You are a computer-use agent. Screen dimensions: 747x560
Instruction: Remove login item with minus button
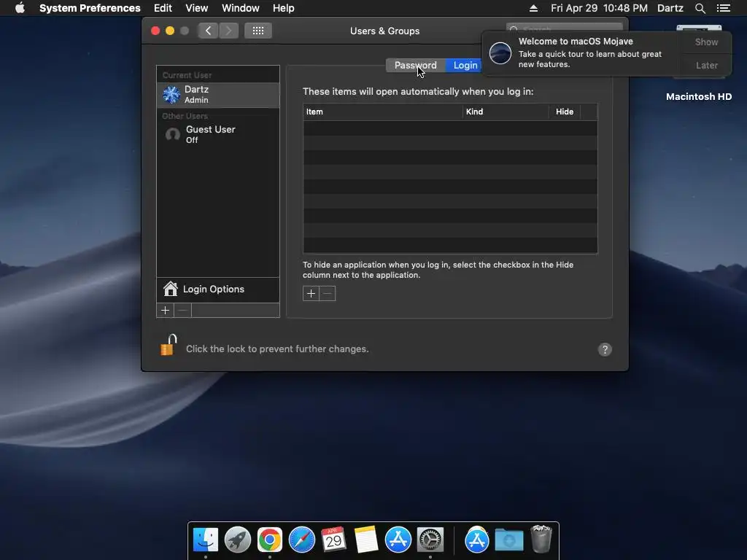328,293
